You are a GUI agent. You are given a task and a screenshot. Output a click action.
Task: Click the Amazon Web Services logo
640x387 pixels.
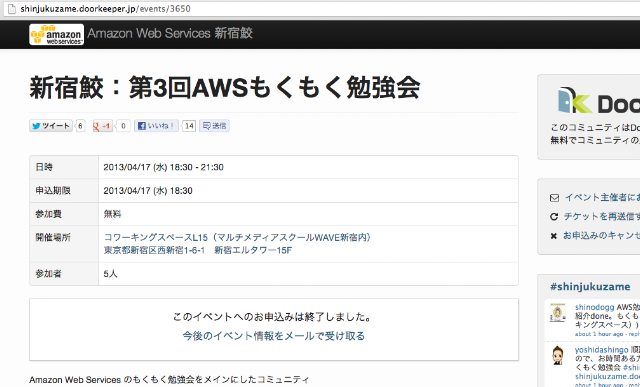point(57,34)
